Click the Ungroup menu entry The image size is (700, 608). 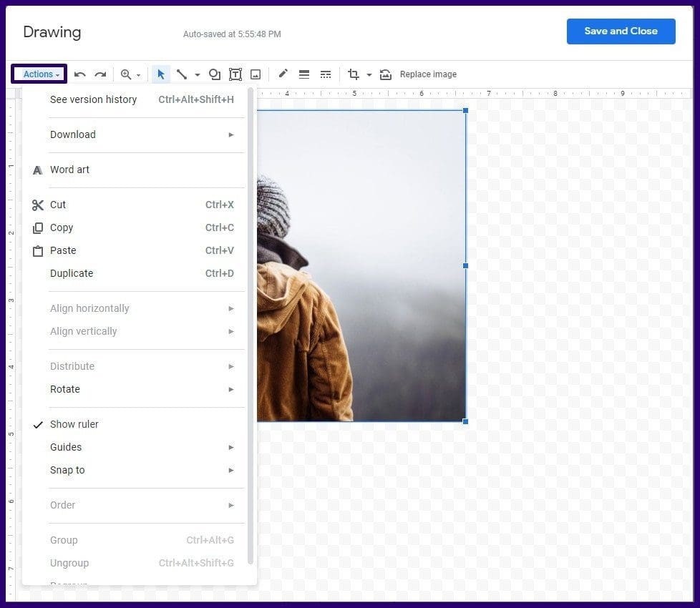139,564
